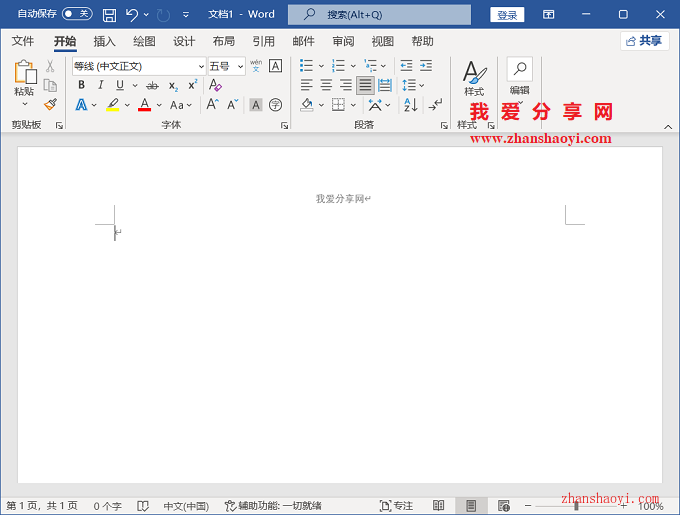Decrease paragraph indent
The height and width of the screenshot is (515, 680).
click(x=406, y=66)
